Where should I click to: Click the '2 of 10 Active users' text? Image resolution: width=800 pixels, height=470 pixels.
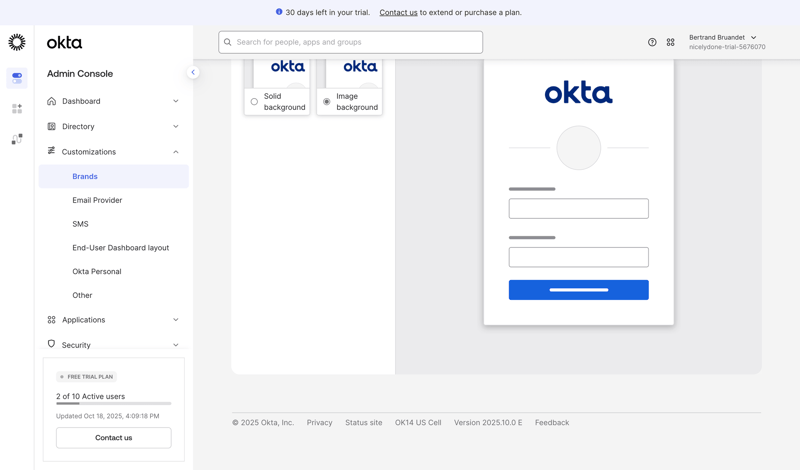(90, 396)
